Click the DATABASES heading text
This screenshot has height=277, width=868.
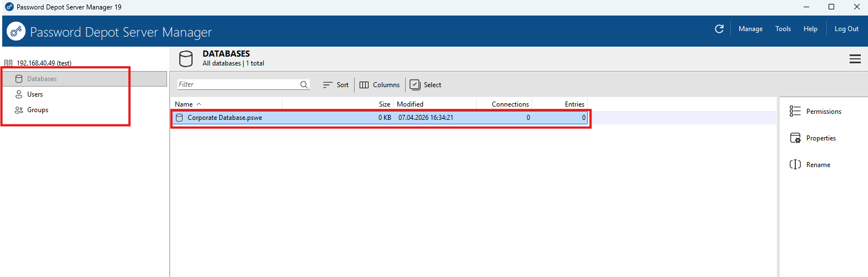pos(226,54)
